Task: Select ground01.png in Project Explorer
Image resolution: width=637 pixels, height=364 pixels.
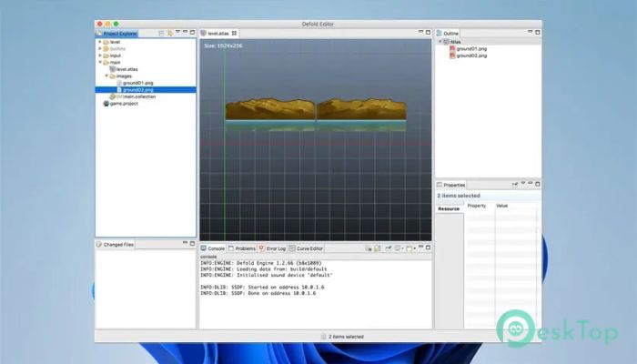Action: pos(137,83)
